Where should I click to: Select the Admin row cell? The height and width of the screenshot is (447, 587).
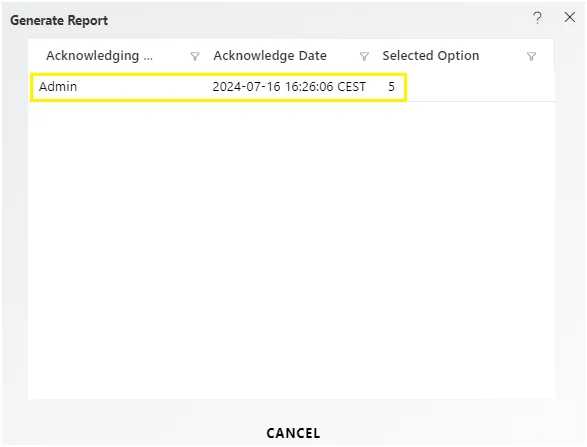(x=58, y=86)
